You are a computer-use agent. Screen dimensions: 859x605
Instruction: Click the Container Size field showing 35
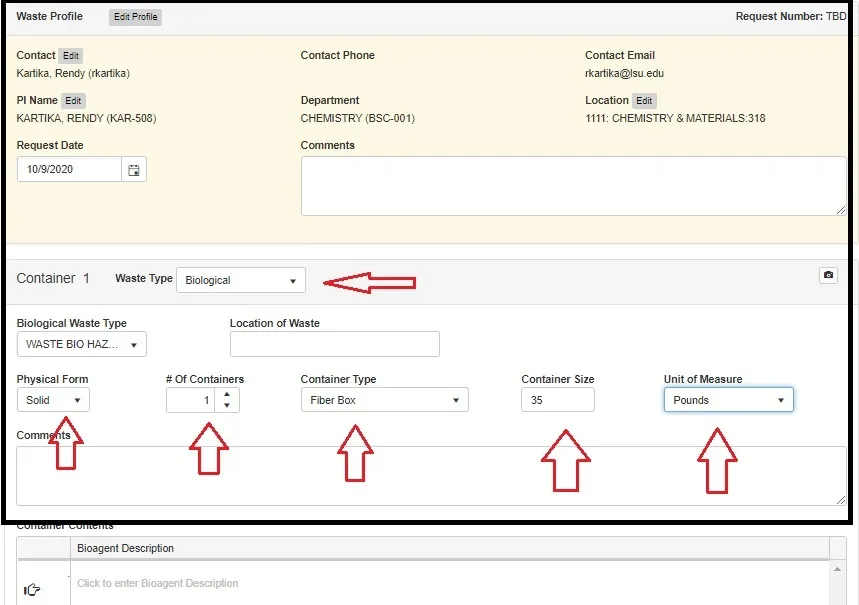point(558,399)
